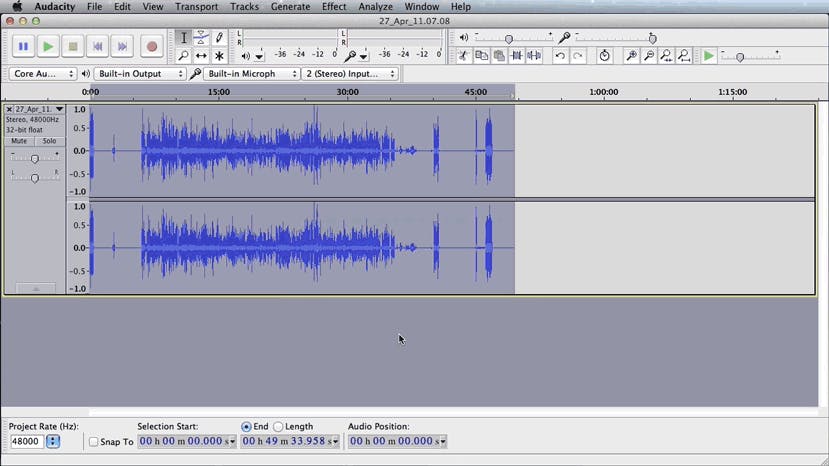Screen dimensions: 829x466
Task: Open the Effect menu
Action: [334, 7]
